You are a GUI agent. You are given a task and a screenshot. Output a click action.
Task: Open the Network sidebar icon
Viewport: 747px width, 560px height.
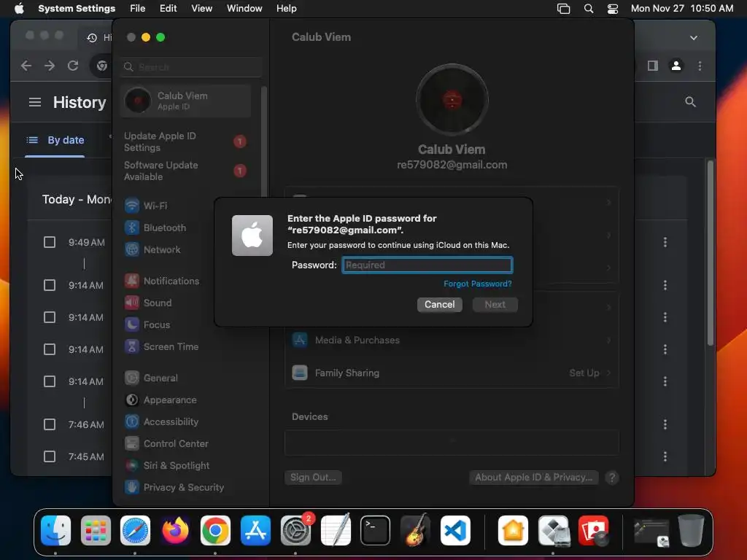pyautogui.click(x=132, y=249)
